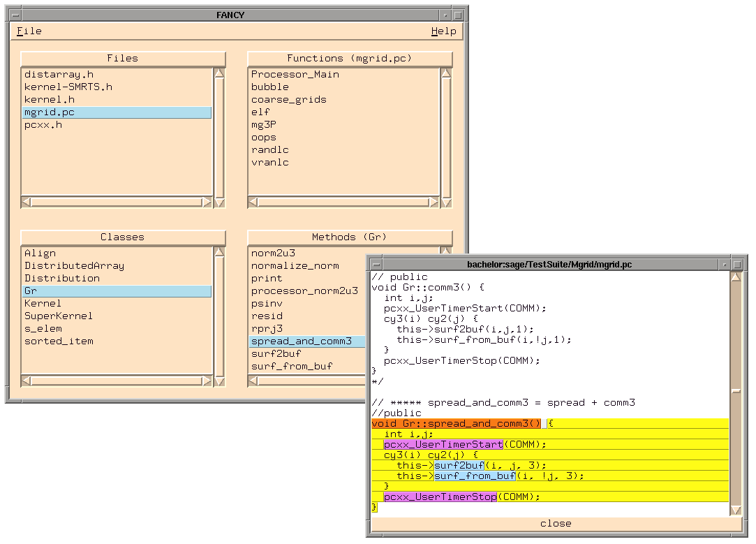Viewport: 756px width, 544px height.
Task: Select resid method
Action: (308, 316)
